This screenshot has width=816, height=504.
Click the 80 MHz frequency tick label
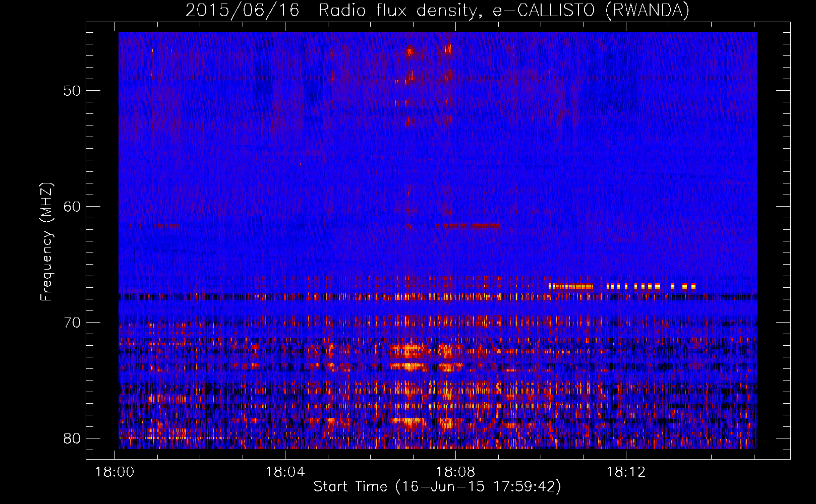click(x=73, y=438)
